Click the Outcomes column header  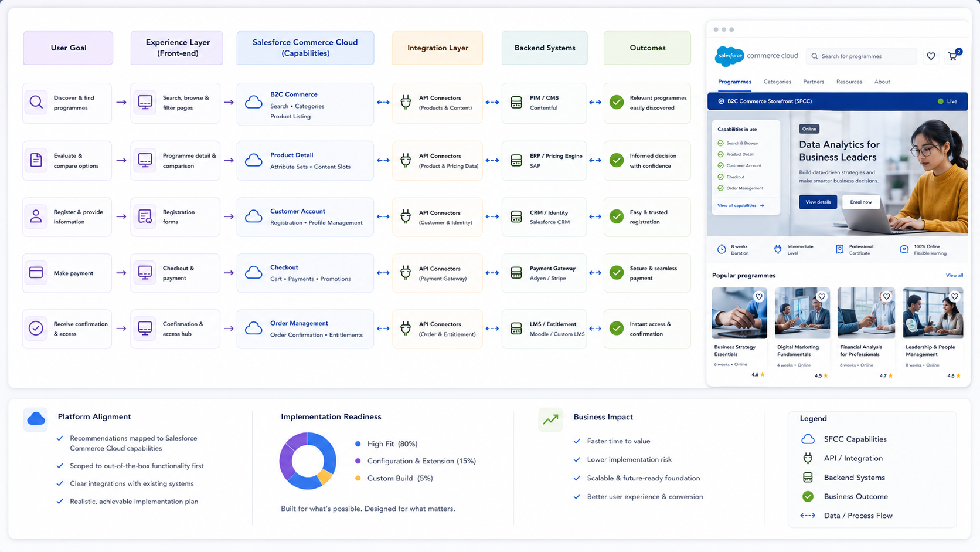click(648, 48)
